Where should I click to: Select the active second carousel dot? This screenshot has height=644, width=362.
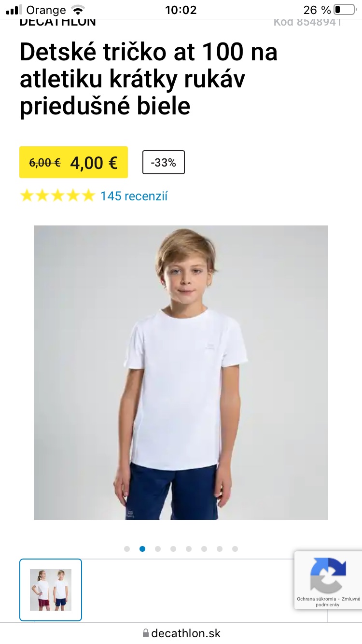[142, 549]
